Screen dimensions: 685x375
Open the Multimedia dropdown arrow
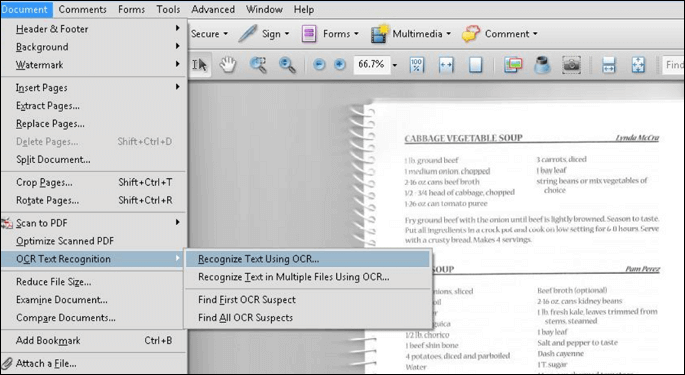[x=449, y=34]
